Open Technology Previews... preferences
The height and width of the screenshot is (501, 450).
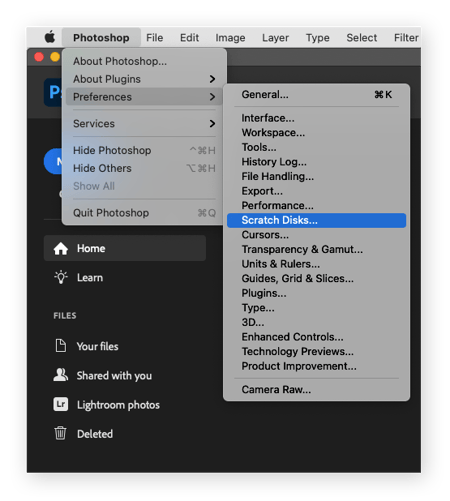[x=316, y=352]
